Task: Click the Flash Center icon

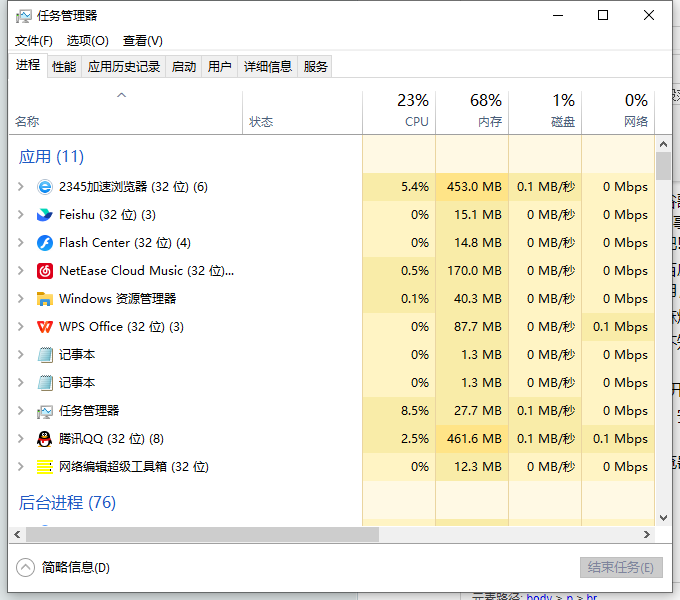Action: point(45,243)
